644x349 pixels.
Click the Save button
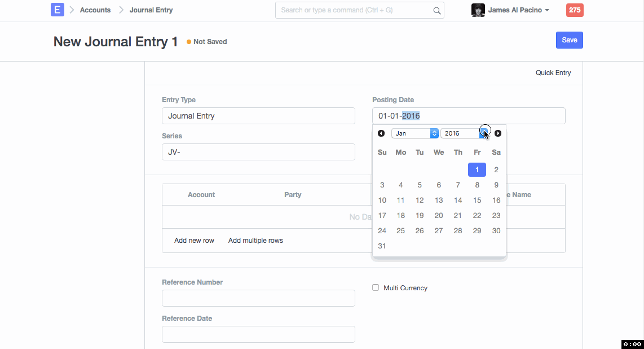pos(569,40)
